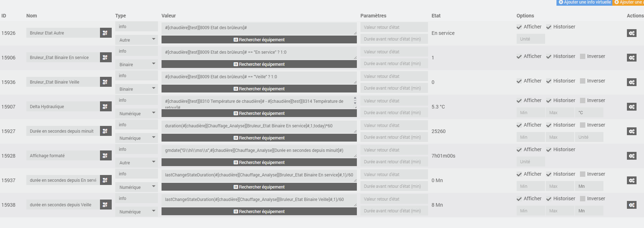644x228 pixels.
Task: Click the Unité field for Durée en secondes depuis minuit
Action: [x=588, y=137]
